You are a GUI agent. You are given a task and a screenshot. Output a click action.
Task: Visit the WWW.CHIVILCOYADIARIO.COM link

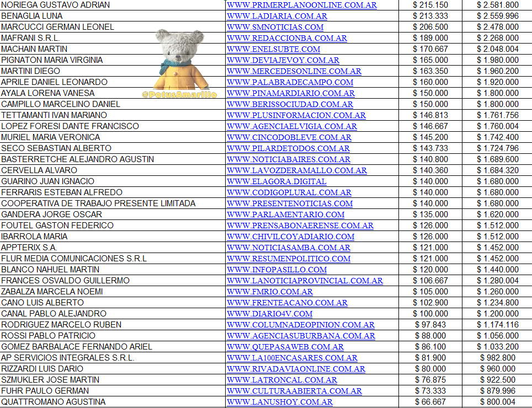pos(290,237)
